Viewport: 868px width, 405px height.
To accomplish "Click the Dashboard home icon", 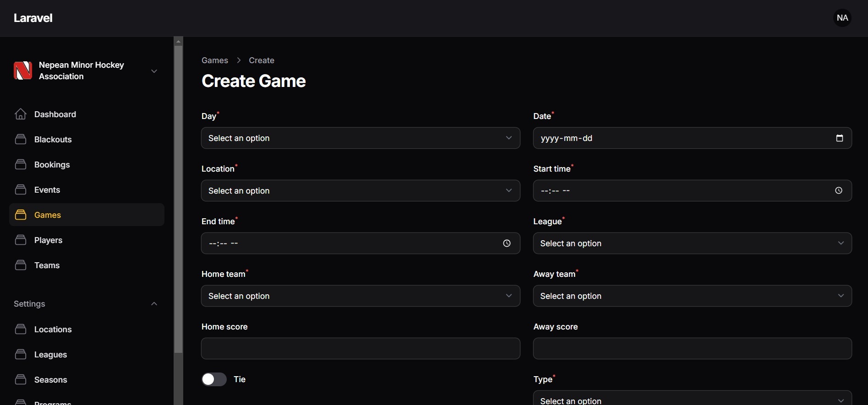I will (x=21, y=114).
